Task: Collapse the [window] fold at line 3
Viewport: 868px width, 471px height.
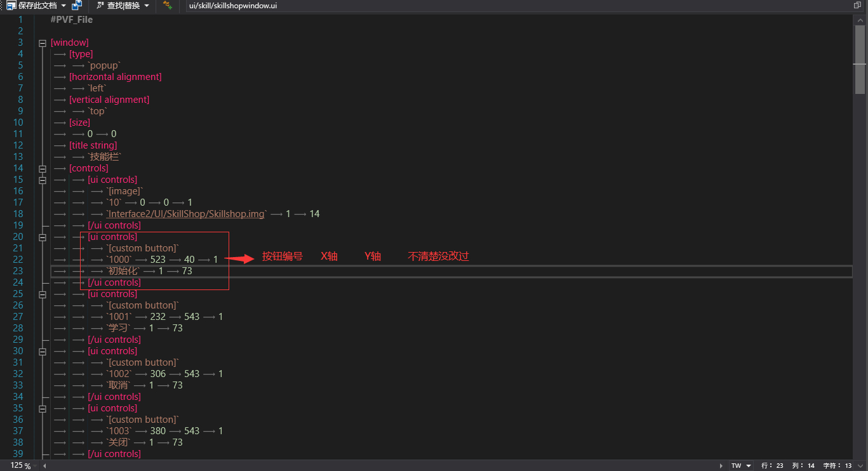Action: coord(43,43)
